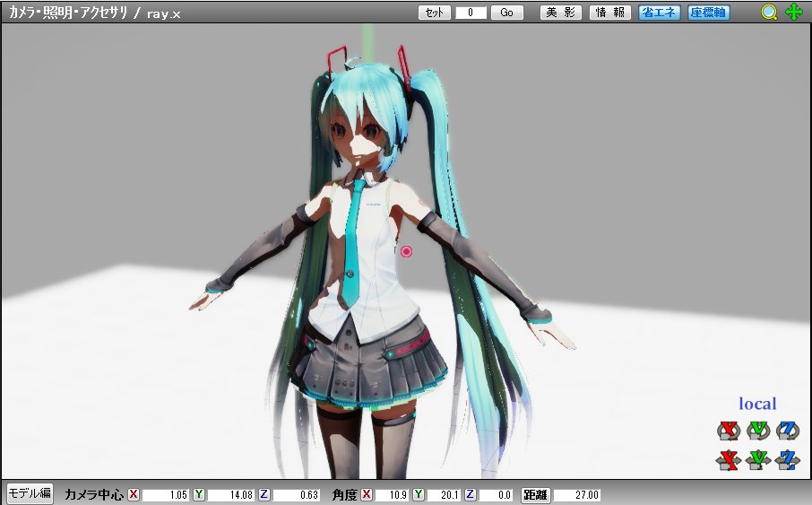Click the blue Z move axis icon
The height and width of the screenshot is (505, 812).
pyautogui.click(x=788, y=460)
